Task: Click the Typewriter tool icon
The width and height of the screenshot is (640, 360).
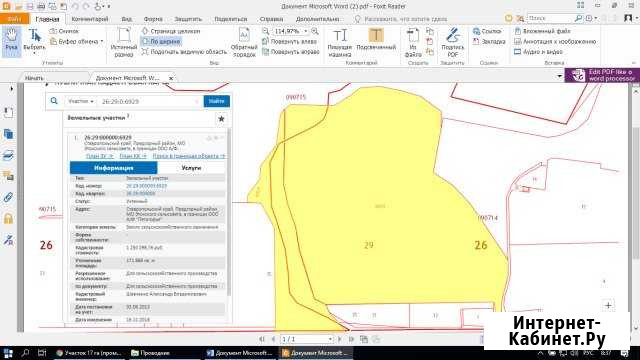Action: [340, 37]
